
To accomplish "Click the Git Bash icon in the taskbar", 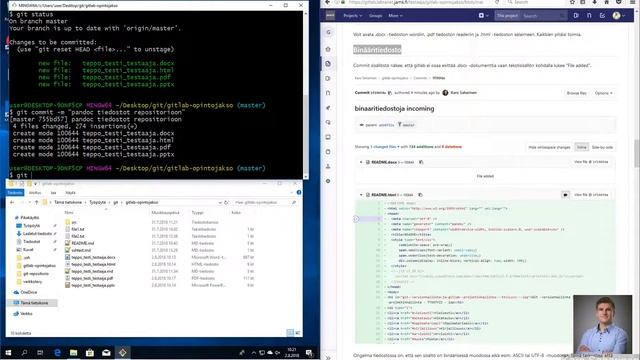I will click(x=122, y=353).
